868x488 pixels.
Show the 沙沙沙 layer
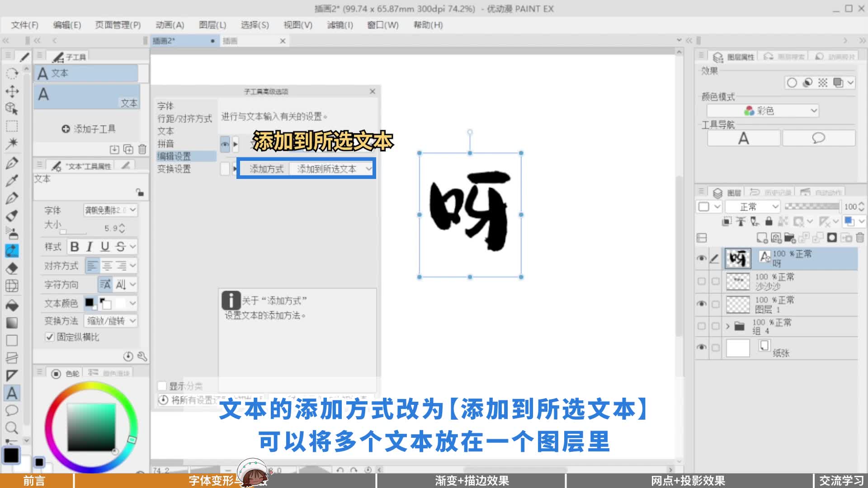701,281
